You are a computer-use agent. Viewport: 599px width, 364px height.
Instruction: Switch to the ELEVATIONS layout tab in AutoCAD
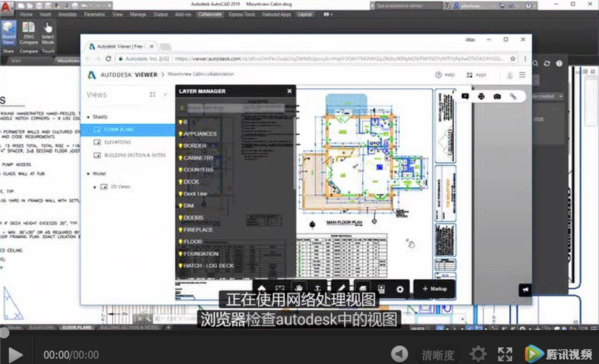pyautogui.click(x=42, y=327)
